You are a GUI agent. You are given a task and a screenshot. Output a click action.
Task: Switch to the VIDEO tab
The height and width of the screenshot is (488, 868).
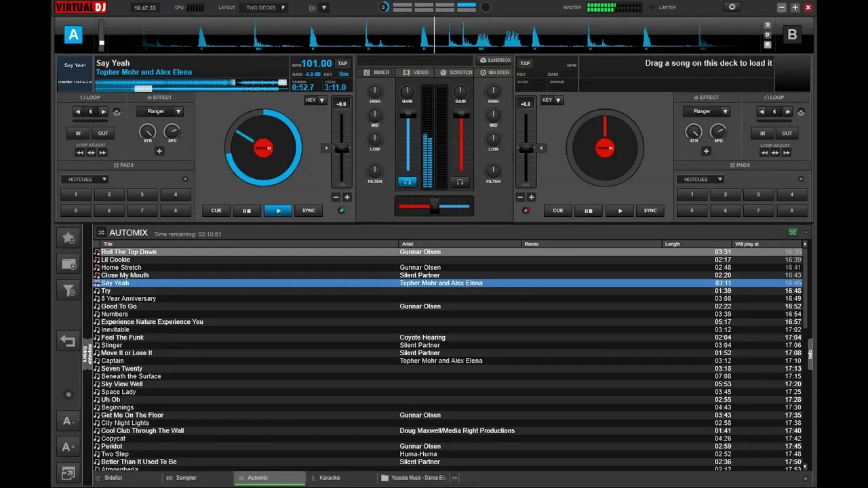click(x=416, y=73)
